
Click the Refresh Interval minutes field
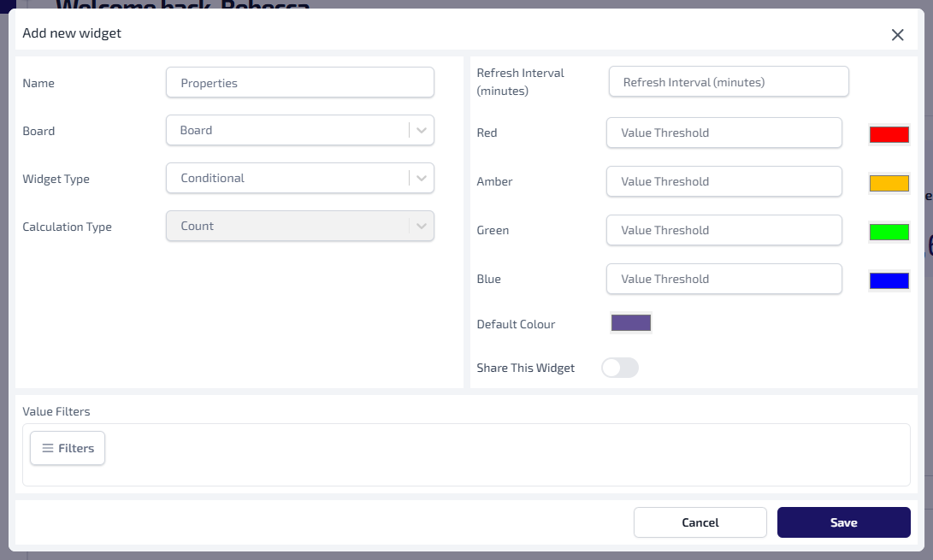click(729, 82)
